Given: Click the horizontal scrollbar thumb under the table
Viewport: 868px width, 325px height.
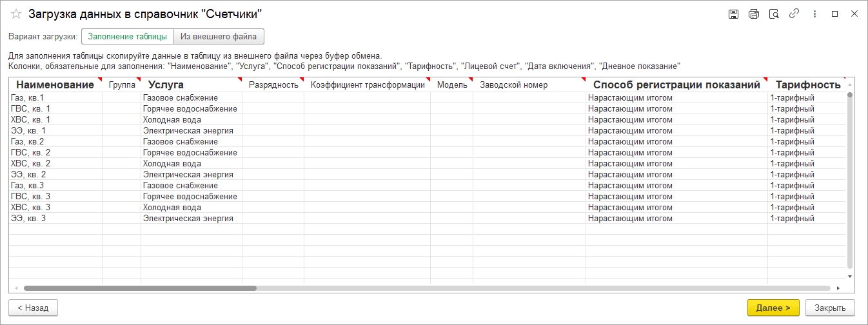Looking at the screenshot, I should 140,288.
